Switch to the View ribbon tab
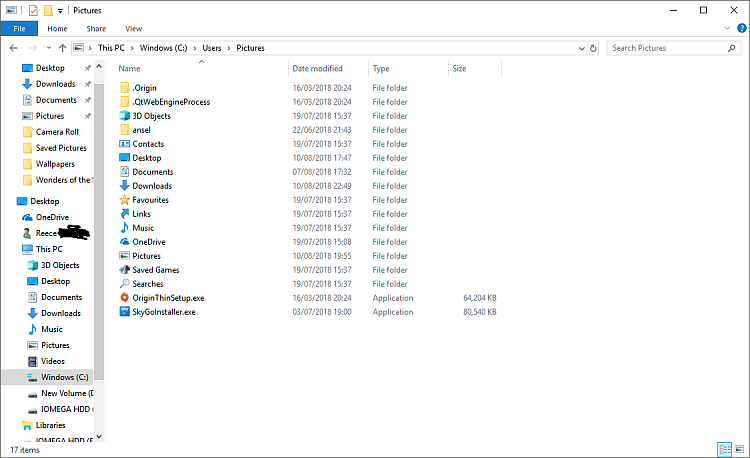The width and height of the screenshot is (750, 458). 133,29
